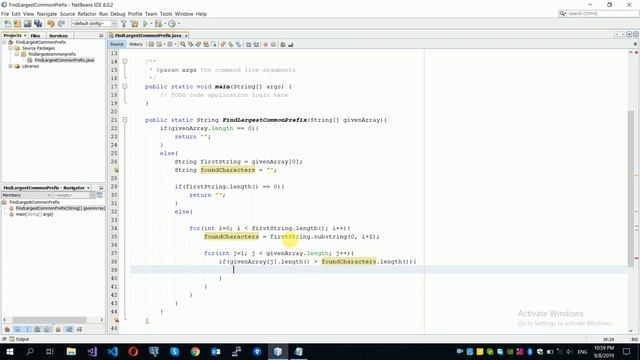Click the Clean and Build Project icon
The image size is (640, 360).
tap(135, 24)
